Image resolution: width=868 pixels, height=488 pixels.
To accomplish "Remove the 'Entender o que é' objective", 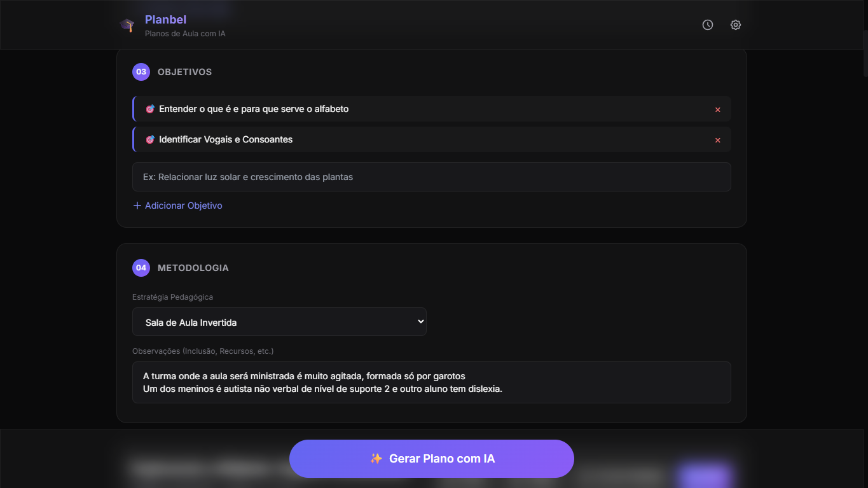I will [718, 109].
